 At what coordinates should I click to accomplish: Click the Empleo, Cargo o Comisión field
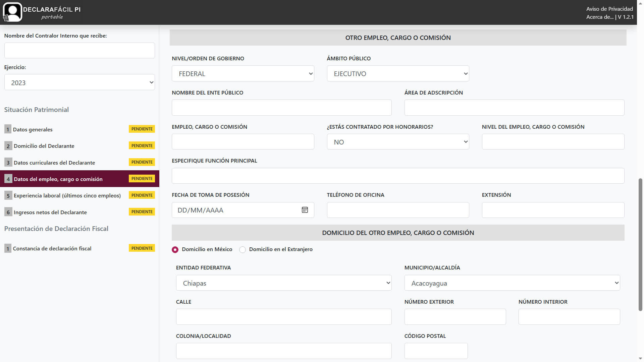tap(243, 142)
